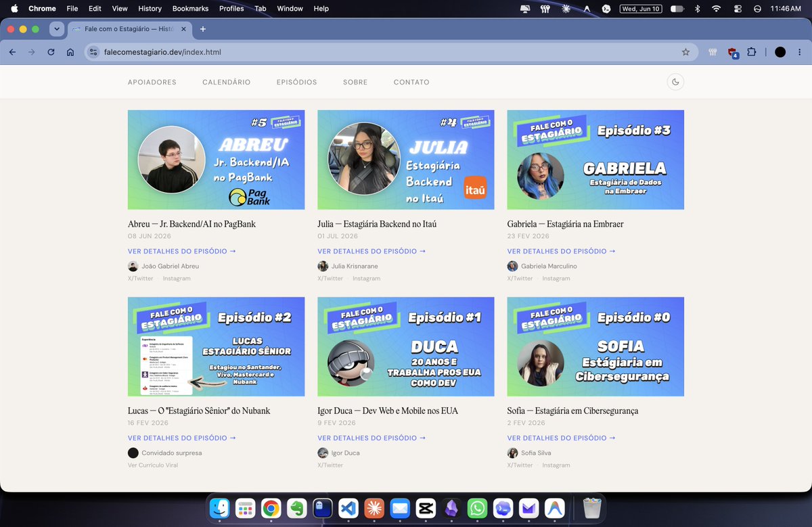View episode details for Abreu
Image resolution: width=812 pixels, height=527 pixels.
(x=182, y=251)
